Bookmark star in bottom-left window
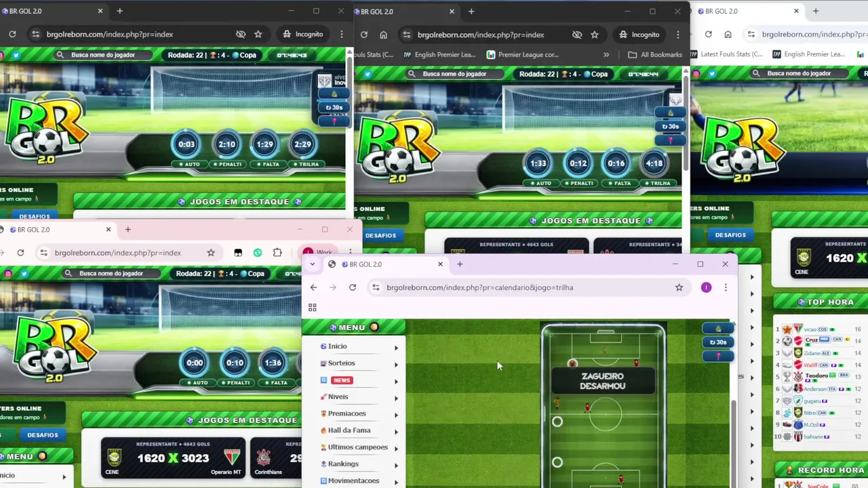The width and height of the screenshot is (868, 488). point(211,253)
